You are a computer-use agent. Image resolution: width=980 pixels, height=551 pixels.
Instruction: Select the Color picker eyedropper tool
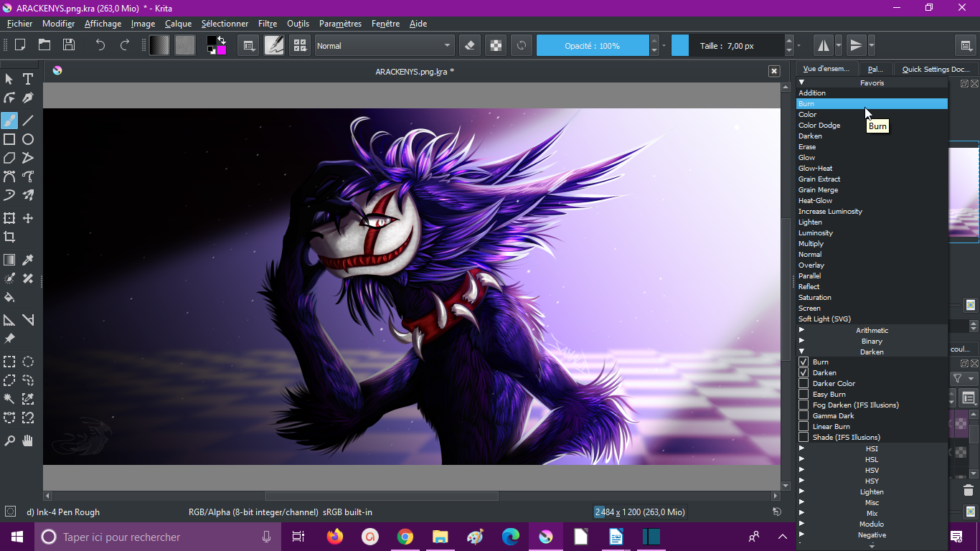[x=28, y=260]
